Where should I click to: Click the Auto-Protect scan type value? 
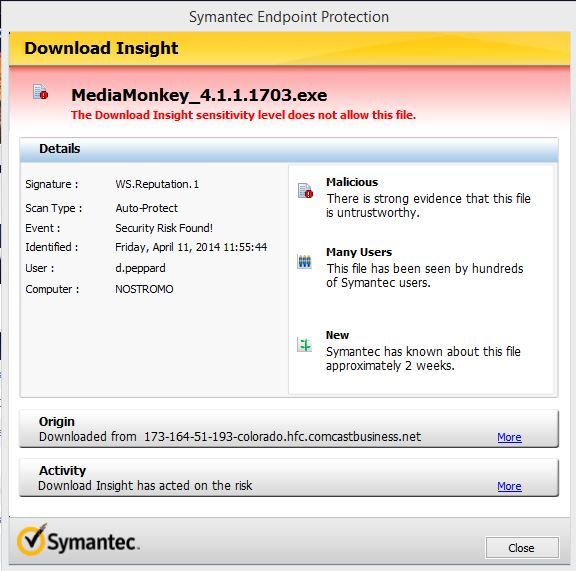146,208
